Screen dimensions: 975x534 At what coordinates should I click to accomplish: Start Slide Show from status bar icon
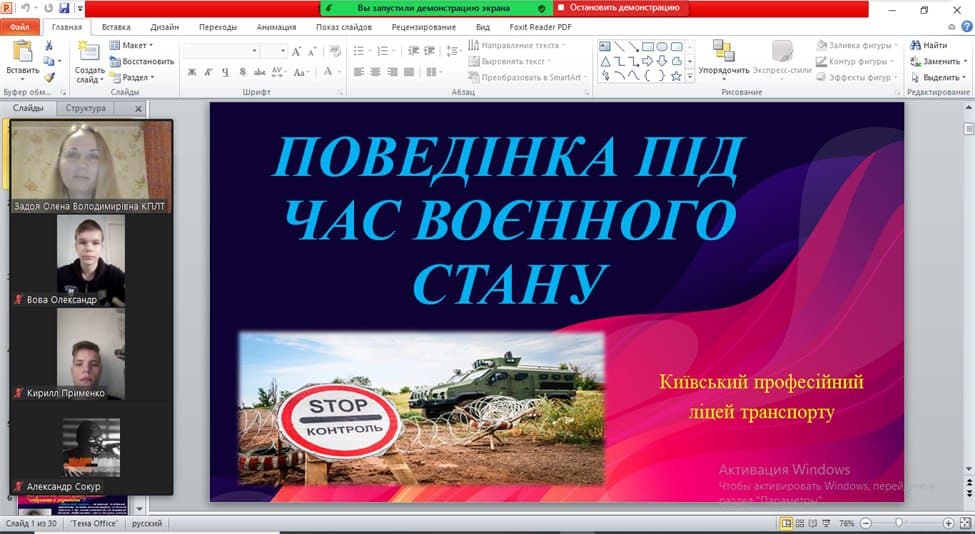coord(826,523)
